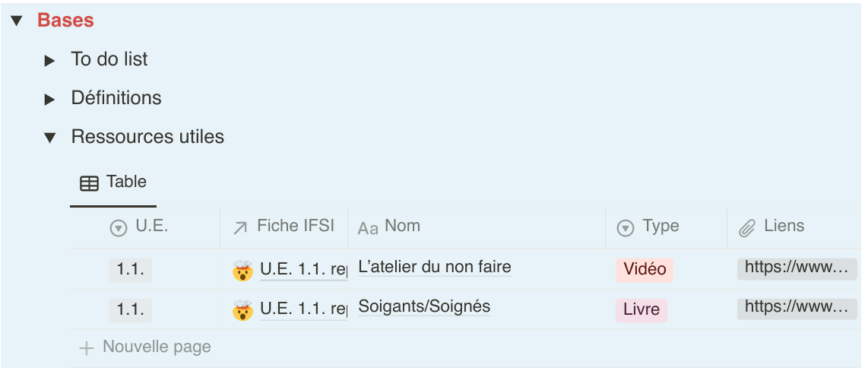Click the exploding head emoji in second row
Viewport: 868px width, 368px height.
tap(242, 309)
